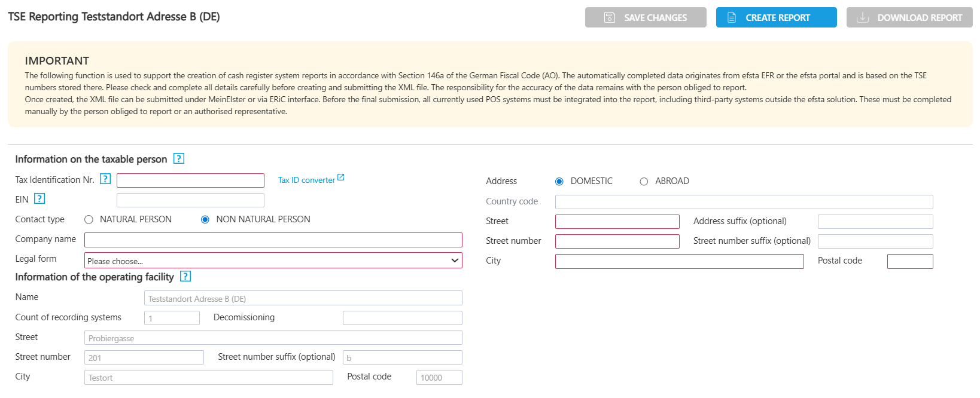This screenshot has width=980, height=398.
Task: Click the 'Information on the taxable person' heading
Action: (x=91, y=159)
